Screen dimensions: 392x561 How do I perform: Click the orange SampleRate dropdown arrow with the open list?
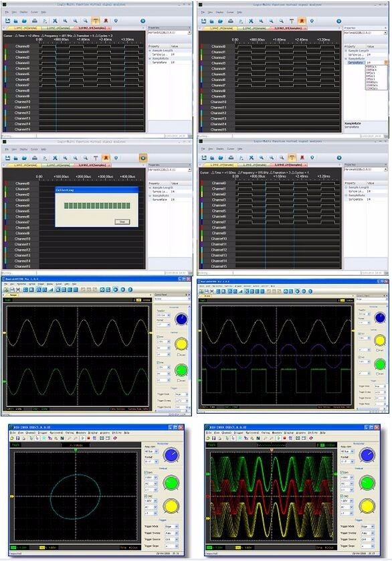tap(386, 62)
